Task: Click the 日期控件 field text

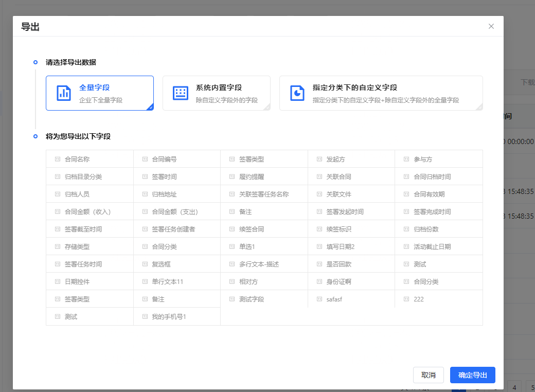Action: [x=77, y=281]
